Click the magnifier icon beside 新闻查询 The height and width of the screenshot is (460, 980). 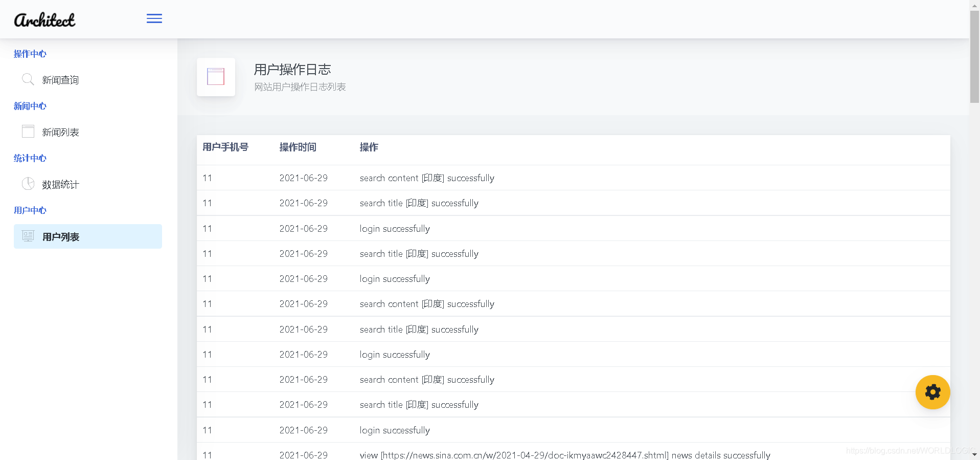click(x=28, y=79)
